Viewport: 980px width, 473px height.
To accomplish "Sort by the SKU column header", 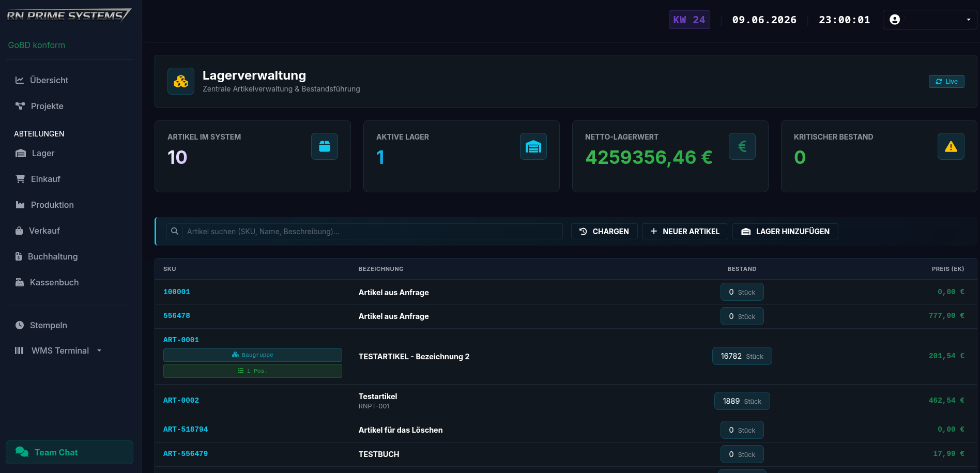I will (170, 269).
